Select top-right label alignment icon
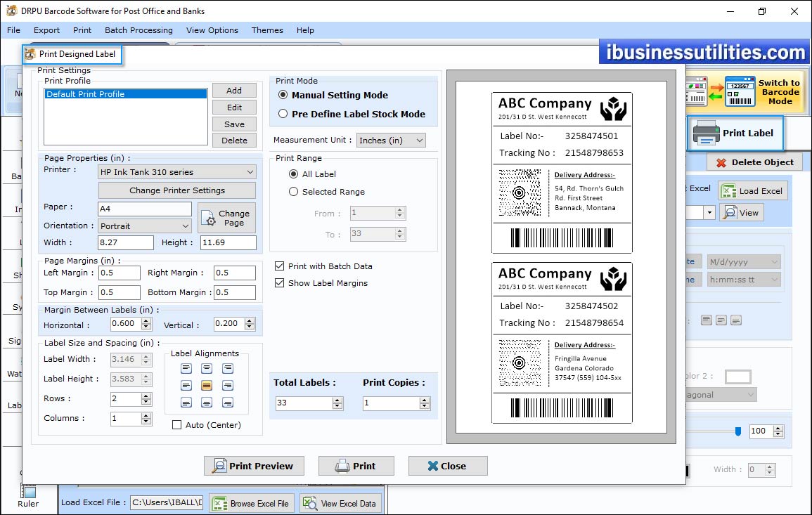This screenshot has width=812, height=515. (227, 369)
